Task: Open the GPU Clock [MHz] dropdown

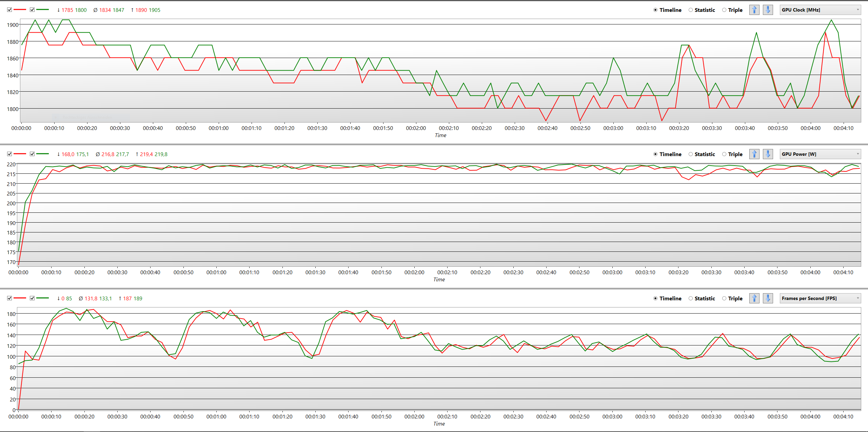Action: click(x=820, y=10)
